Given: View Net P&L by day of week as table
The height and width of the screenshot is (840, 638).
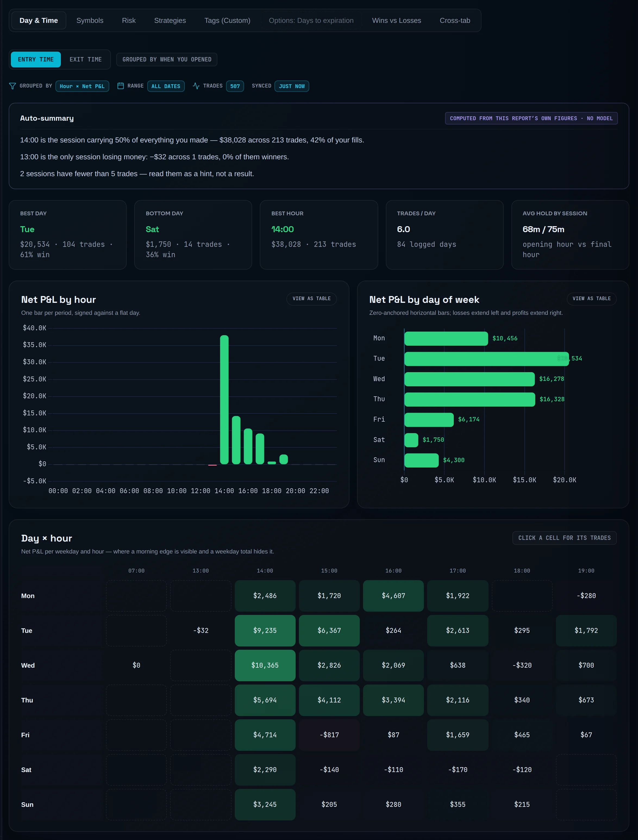Looking at the screenshot, I should tap(592, 298).
